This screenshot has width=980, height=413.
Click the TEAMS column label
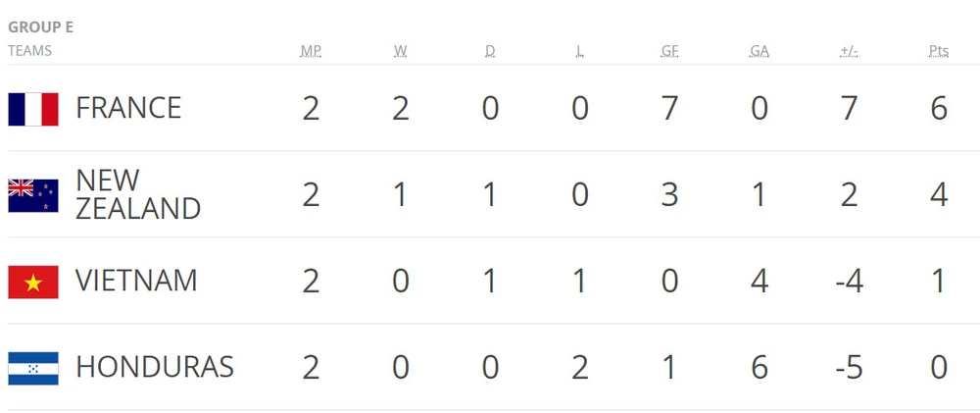[29, 50]
